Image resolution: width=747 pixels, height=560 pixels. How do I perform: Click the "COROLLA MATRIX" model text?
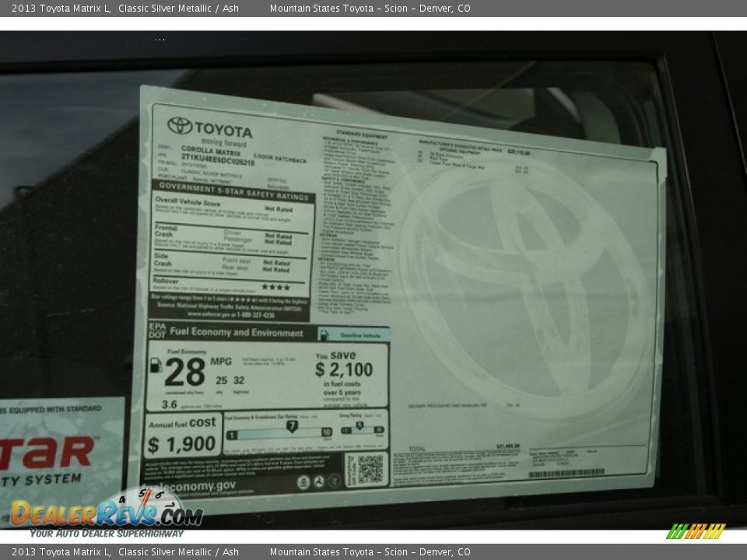pyautogui.click(x=211, y=150)
